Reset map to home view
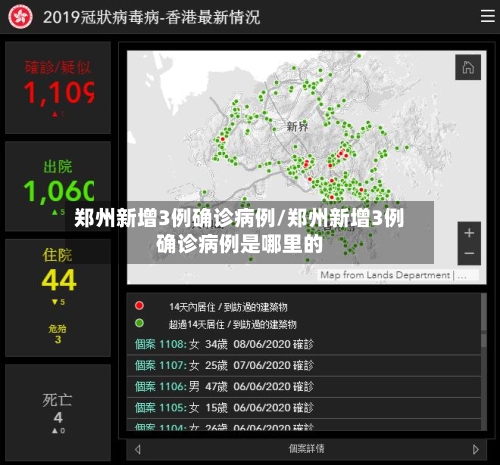The width and height of the screenshot is (500, 465). [468, 67]
